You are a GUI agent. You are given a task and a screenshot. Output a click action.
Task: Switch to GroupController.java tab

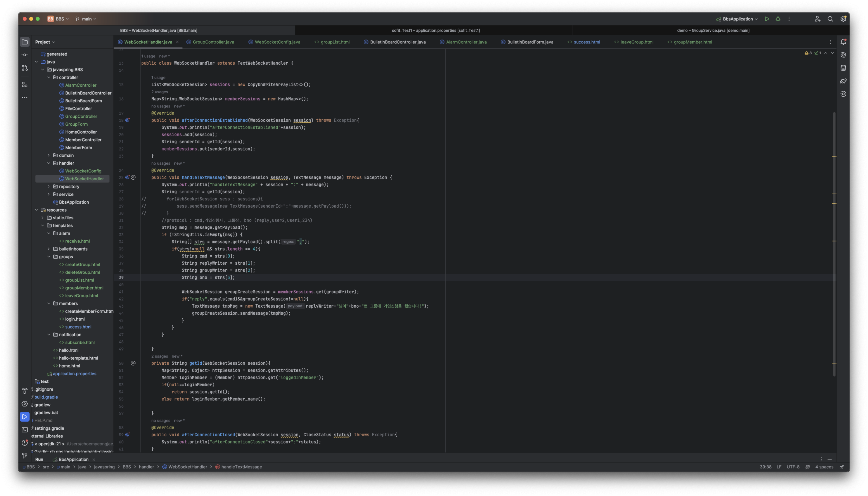point(211,42)
